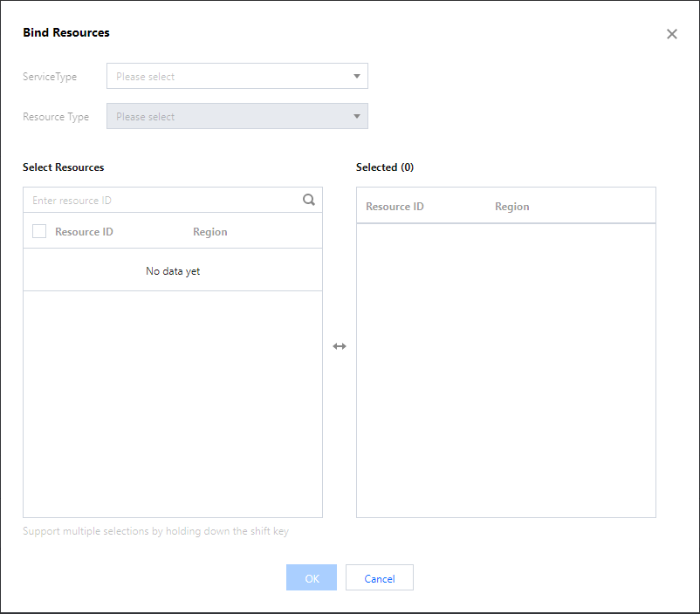Click Region header in Select Resources table
700x614 pixels.
click(x=209, y=232)
